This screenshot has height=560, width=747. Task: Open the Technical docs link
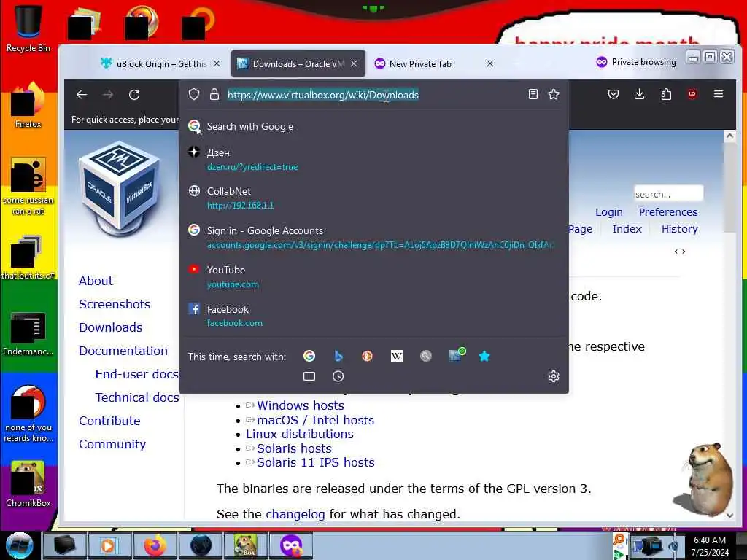(136, 397)
